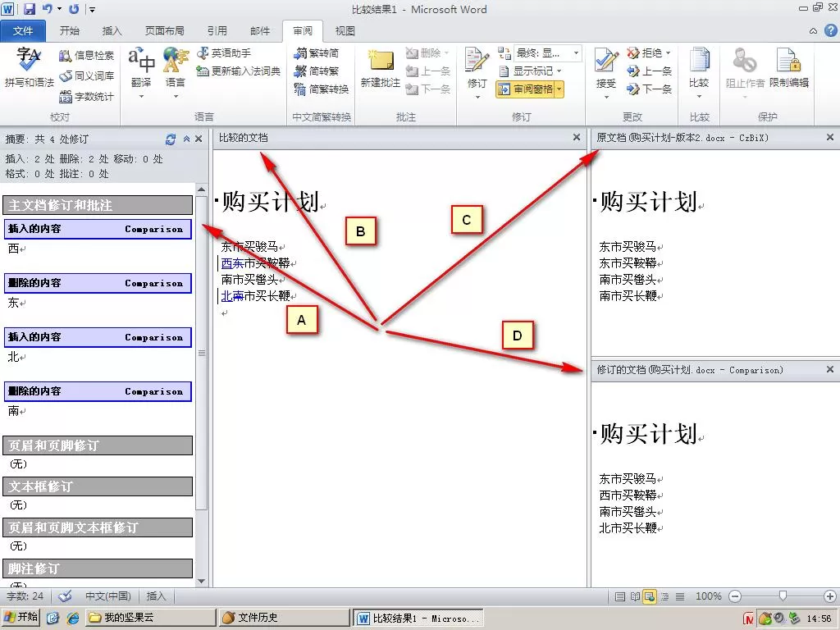
Task: Click the word count 字数: 24 in status bar
Action: pos(25,596)
